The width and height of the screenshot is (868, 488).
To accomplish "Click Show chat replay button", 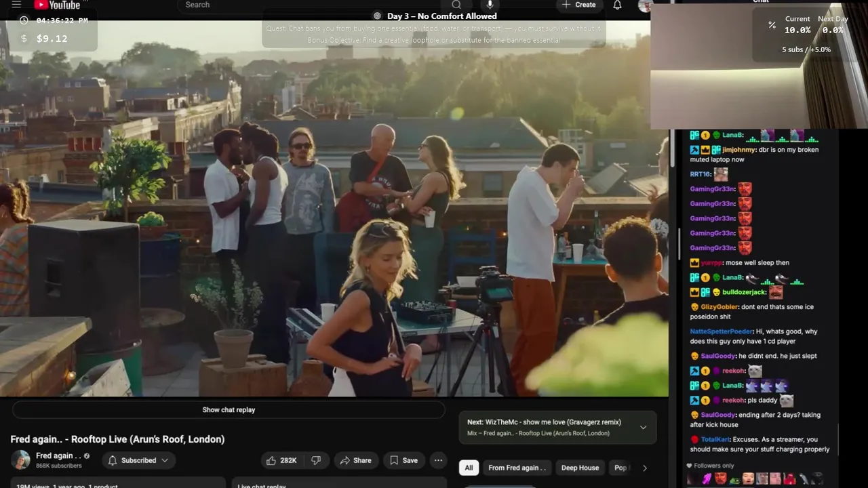I will 229,409.
